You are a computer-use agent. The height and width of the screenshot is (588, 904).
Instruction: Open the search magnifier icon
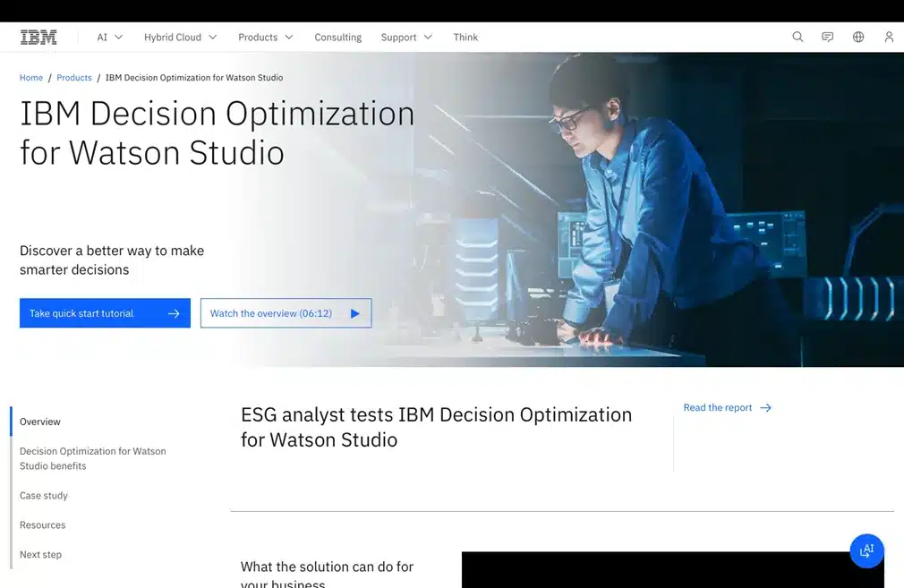coord(797,38)
